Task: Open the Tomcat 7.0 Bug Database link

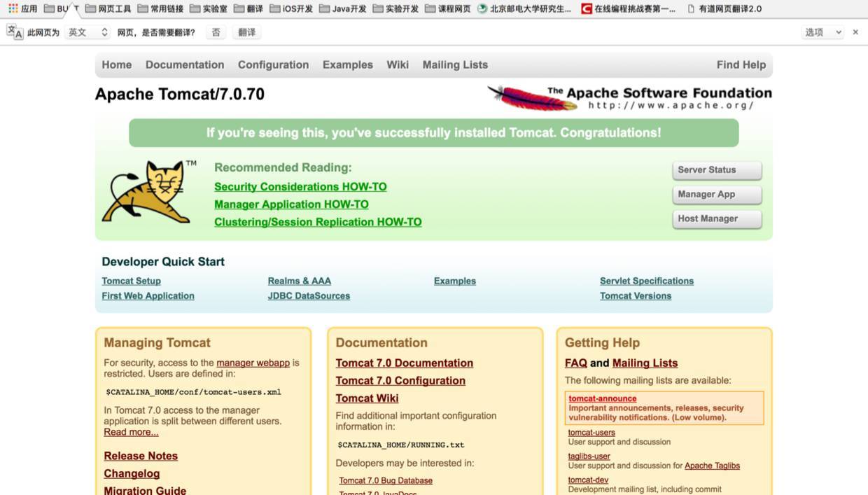Action: click(x=386, y=480)
